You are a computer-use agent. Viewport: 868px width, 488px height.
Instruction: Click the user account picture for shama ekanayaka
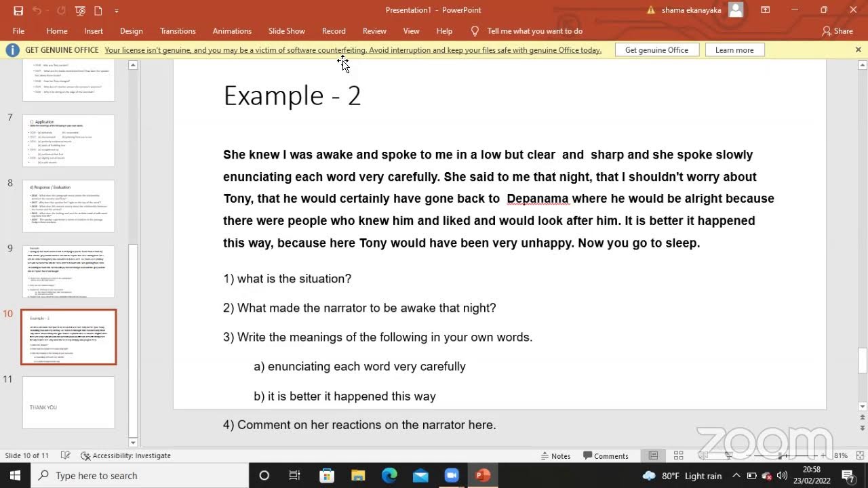[x=736, y=10]
